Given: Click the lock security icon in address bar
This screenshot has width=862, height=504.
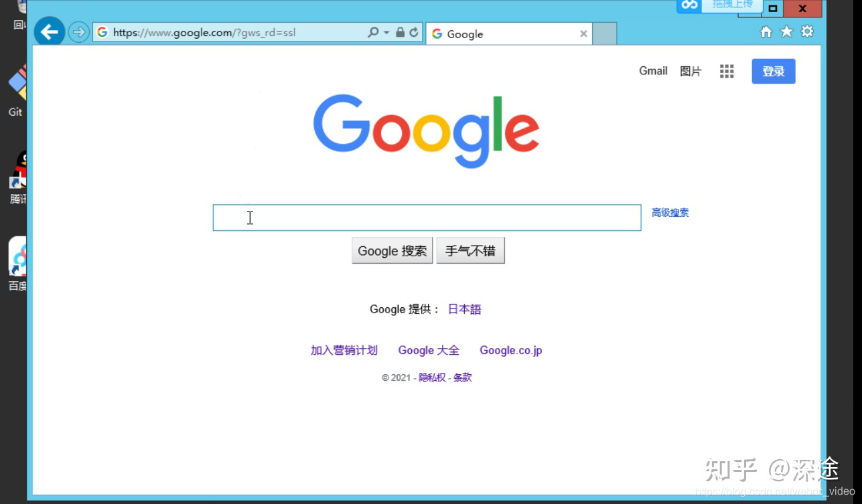Looking at the screenshot, I should click(x=400, y=32).
